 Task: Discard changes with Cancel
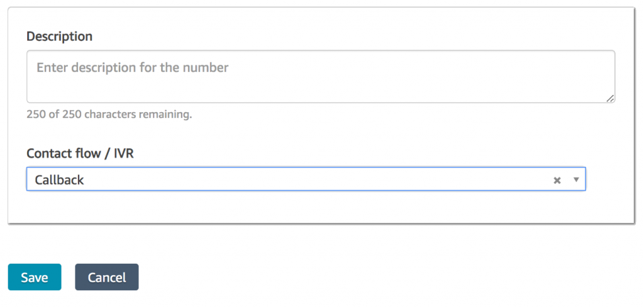(106, 277)
